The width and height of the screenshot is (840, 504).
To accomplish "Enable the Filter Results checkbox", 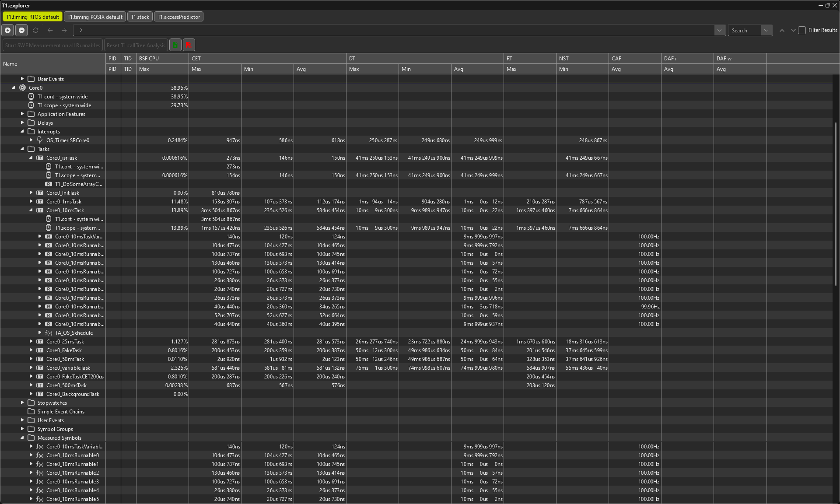I will (x=802, y=30).
